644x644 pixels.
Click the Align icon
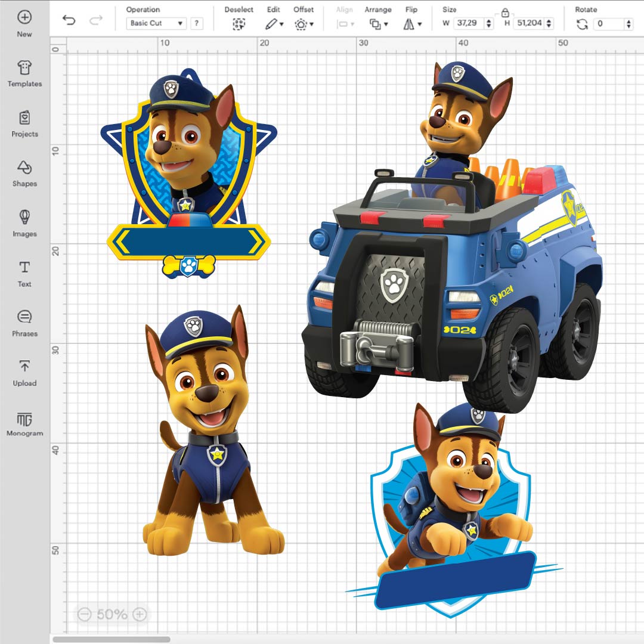(x=342, y=24)
